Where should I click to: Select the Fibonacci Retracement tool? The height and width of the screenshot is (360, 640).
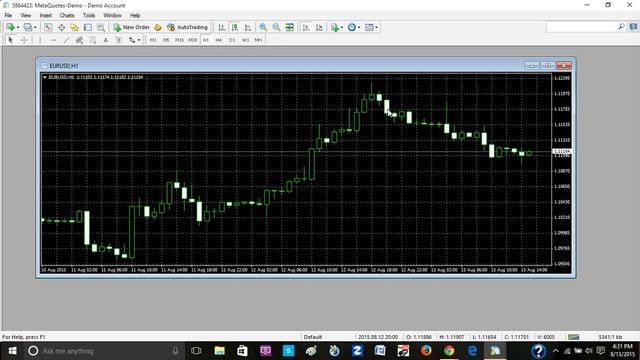93,40
